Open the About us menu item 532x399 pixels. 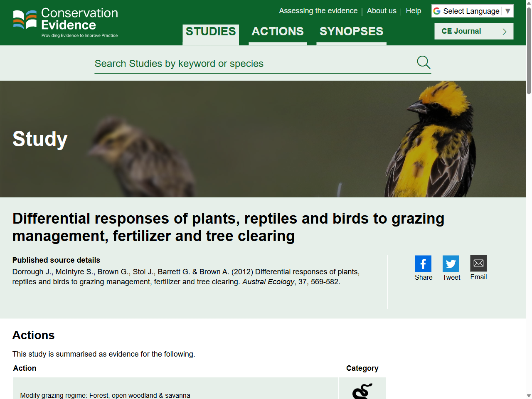tap(382, 11)
